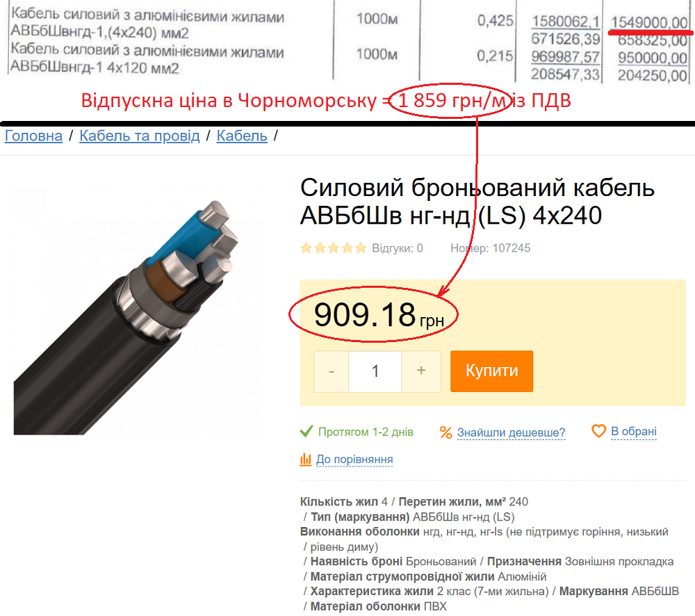
Task: Click the third rating star
Action: pos(334,248)
